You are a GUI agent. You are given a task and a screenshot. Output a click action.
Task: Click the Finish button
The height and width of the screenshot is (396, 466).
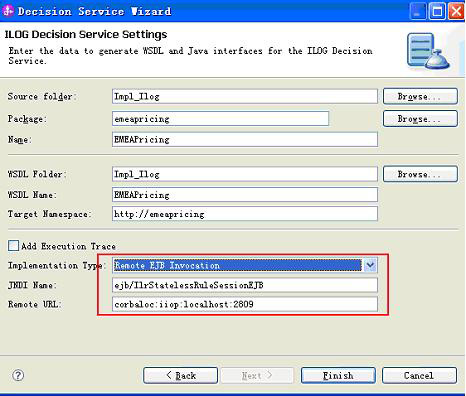tap(338, 375)
